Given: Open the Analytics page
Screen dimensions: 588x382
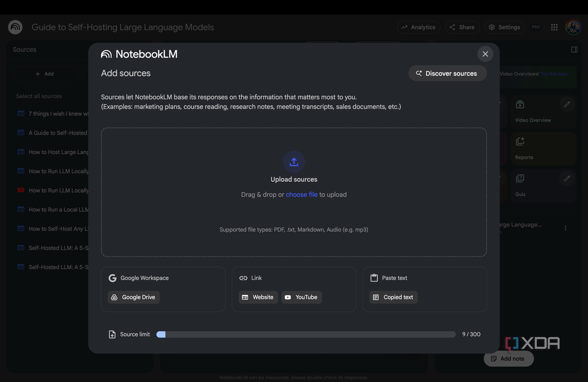Looking at the screenshot, I should [x=419, y=27].
